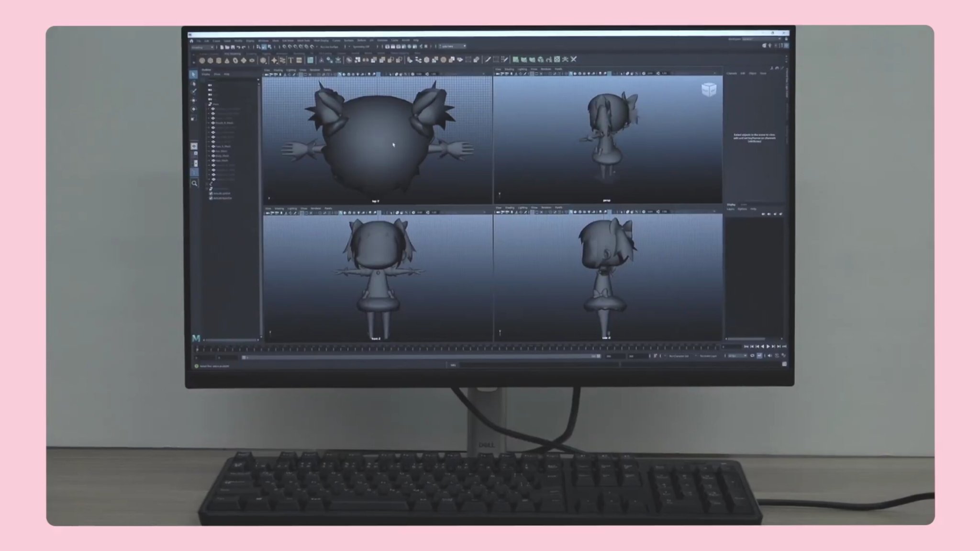Click the polygon cube shelf icon
The height and width of the screenshot is (551, 980).
pyautogui.click(x=211, y=61)
